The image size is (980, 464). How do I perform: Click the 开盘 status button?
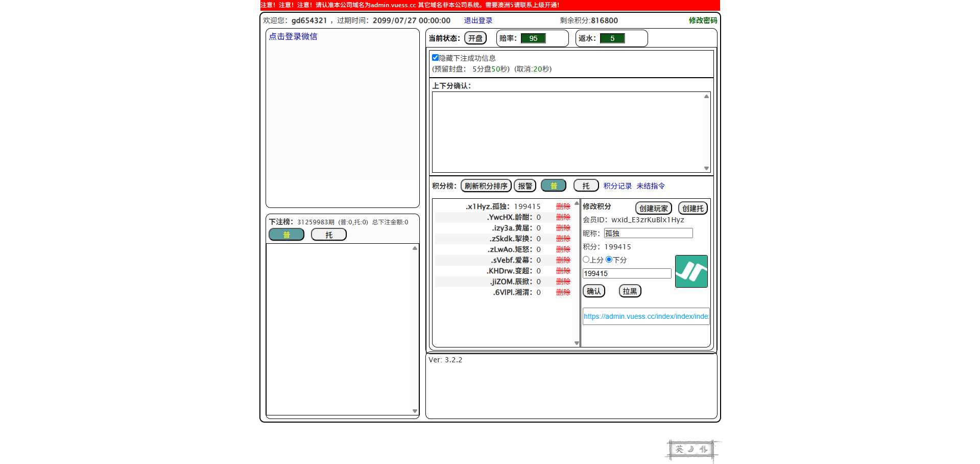pyautogui.click(x=475, y=38)
